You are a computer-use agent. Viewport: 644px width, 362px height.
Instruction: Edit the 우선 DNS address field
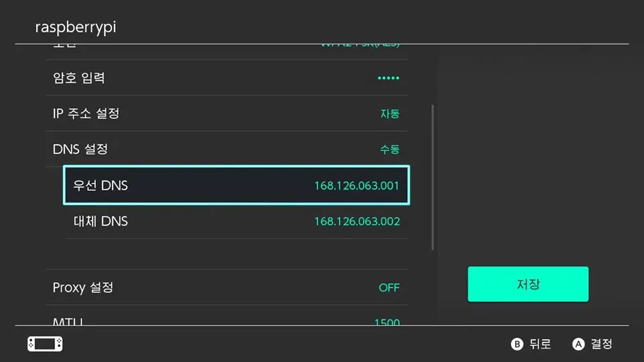point(237,185)
